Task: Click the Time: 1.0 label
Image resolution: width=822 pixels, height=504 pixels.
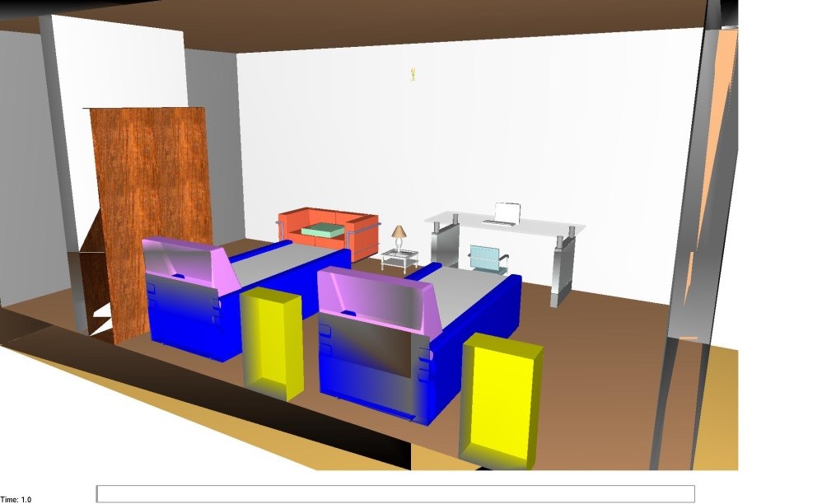Action: [x=16, y=499]
